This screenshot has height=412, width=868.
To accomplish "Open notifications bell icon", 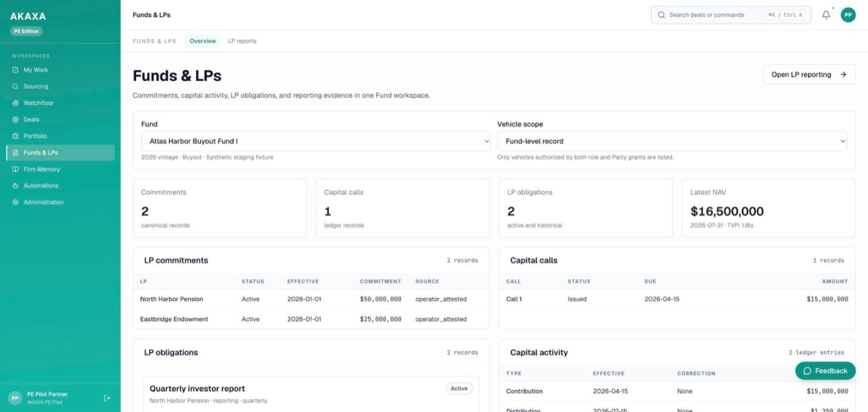I will coord(826,14).
